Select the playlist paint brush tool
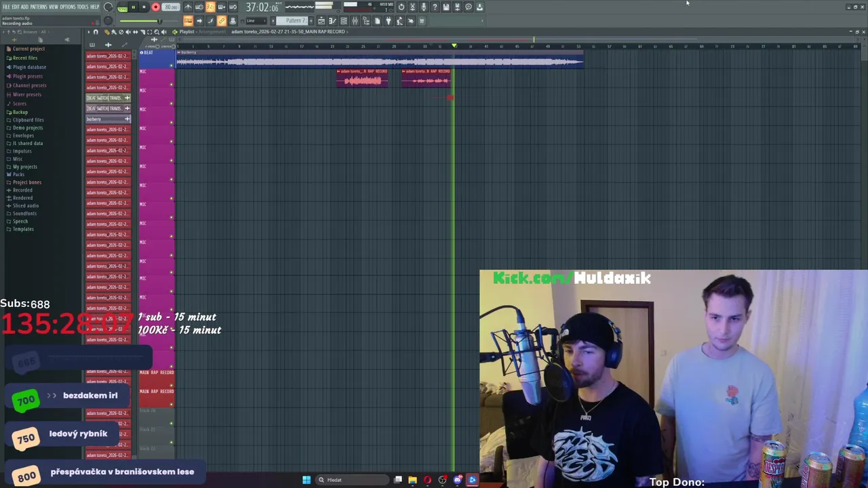This screenshot has width=868, height=488. [114, 32]
